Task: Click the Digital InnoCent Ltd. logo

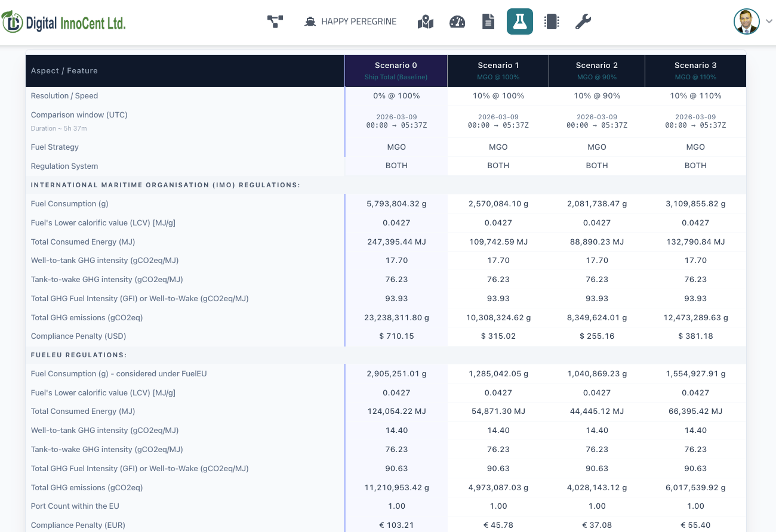Action: click(x=64, y=22)
